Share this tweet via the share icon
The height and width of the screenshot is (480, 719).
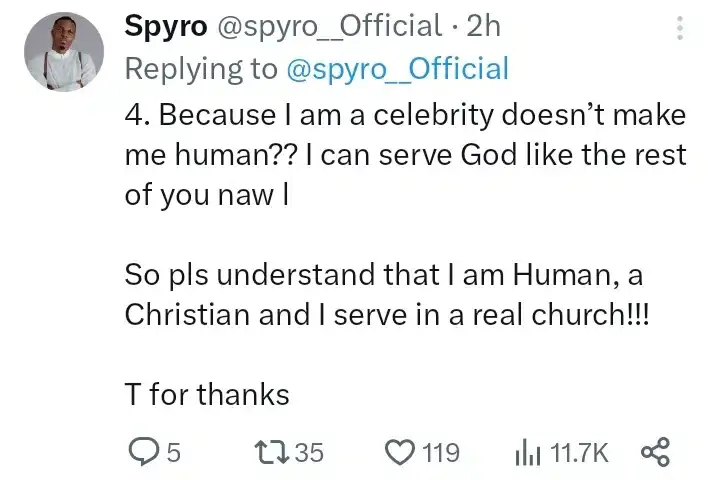[x=655, y=452]
